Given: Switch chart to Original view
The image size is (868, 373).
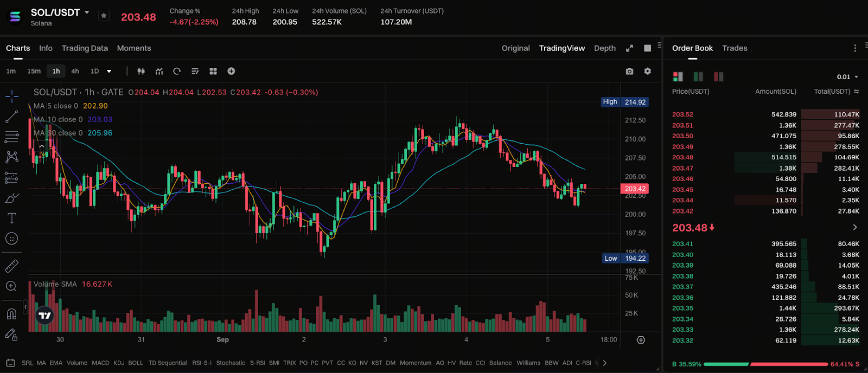Looking at the screenshot, I should [515, 48].
